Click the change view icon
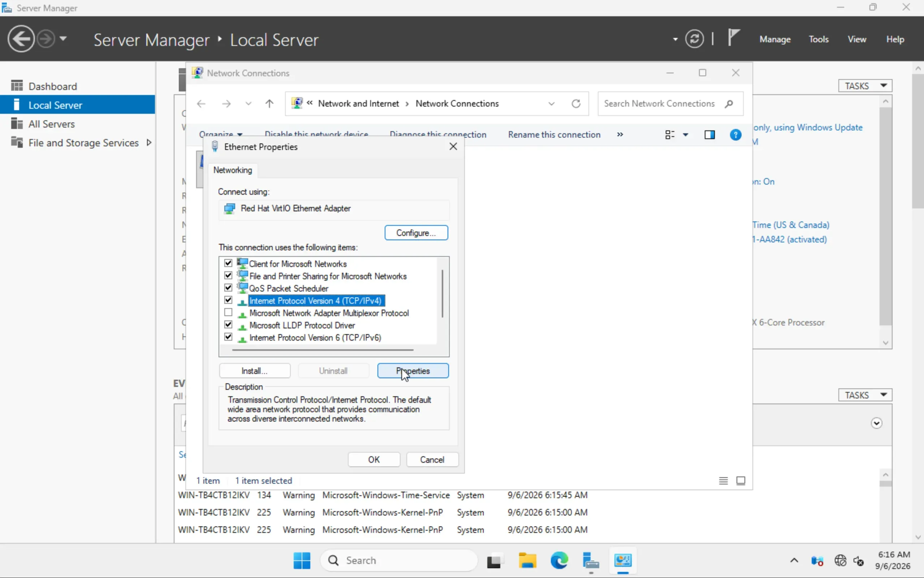The image size is (924, 578). [670, 134]
